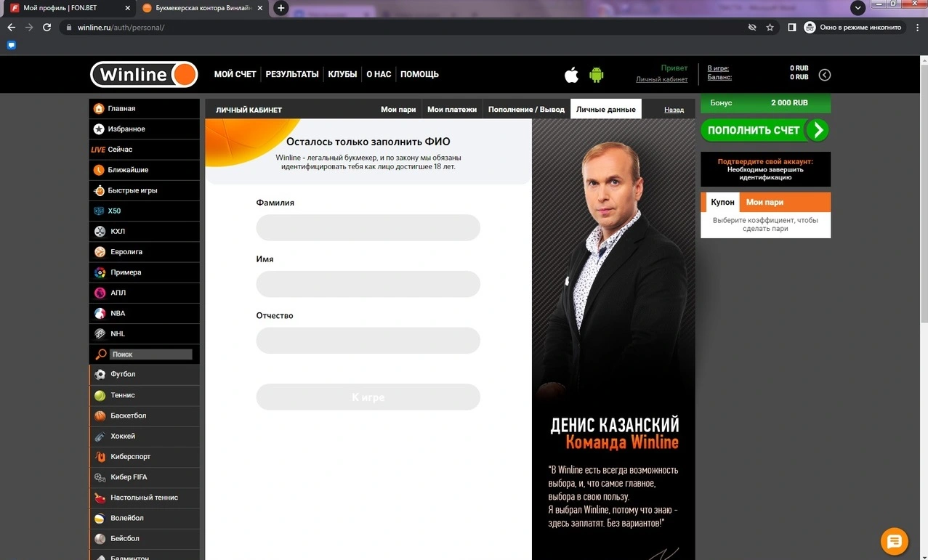
Task: Click the NHL league icon
Action: coord(100,333)
